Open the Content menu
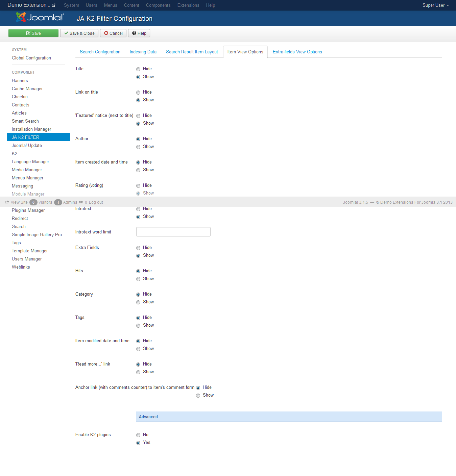The height and width of the screenshot is (476, 456). pos(131,5)
